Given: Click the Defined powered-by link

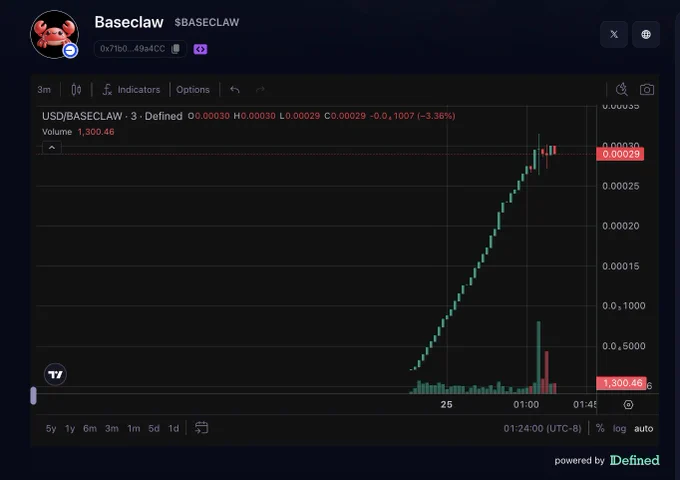Looking at the screenshot, I should coord(634,460).
